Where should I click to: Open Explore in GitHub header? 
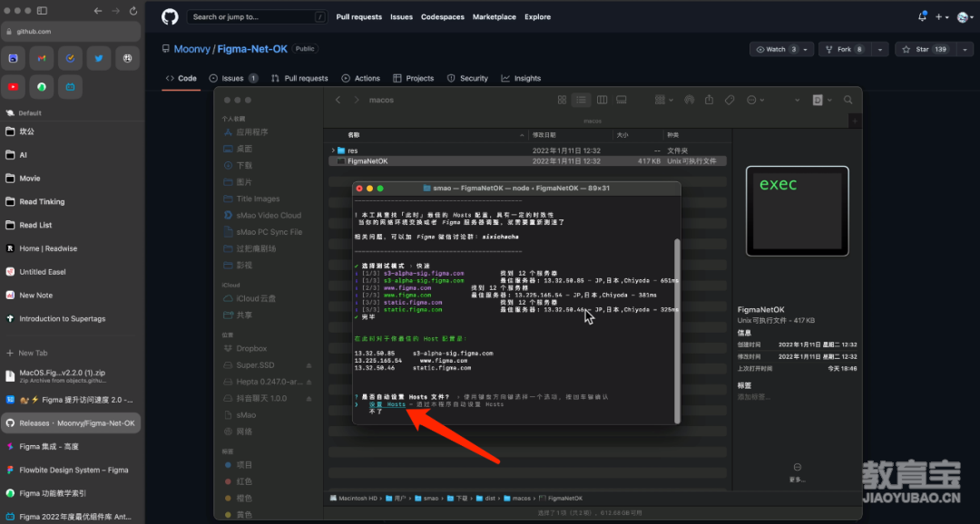[x=537, y=17]
